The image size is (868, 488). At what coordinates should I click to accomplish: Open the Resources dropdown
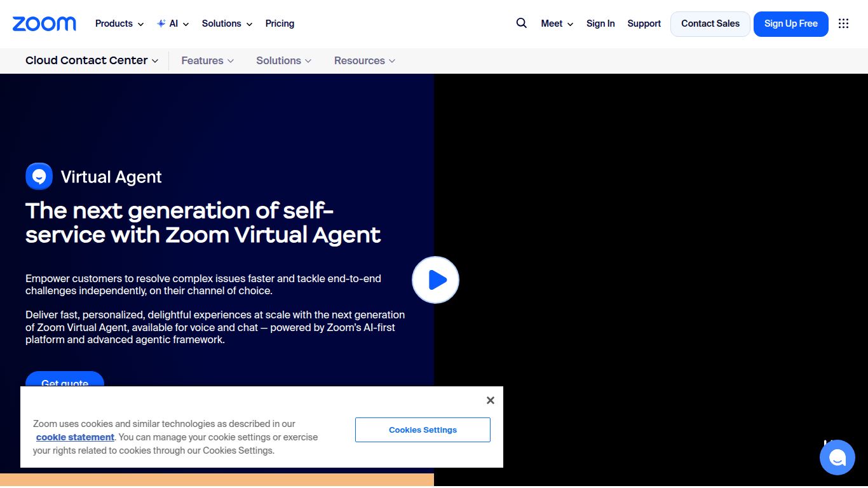pos(363,60)
